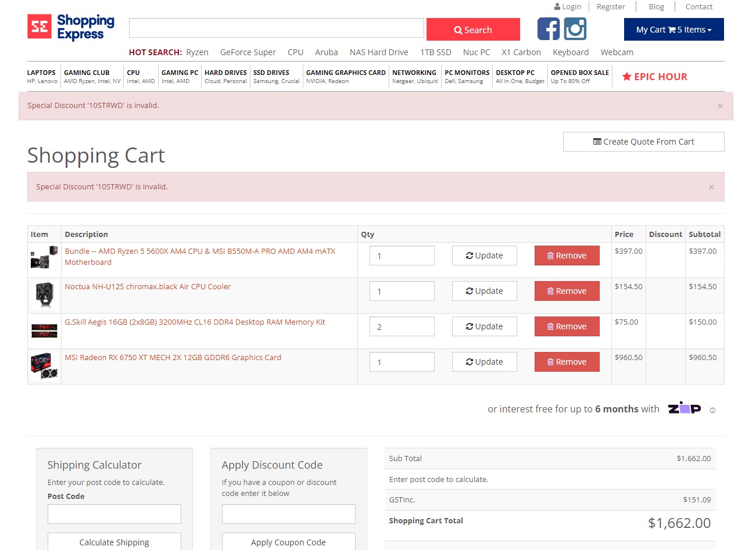The image size is (756, 550).
Task: Focus the Post Code input field
Action: [x=114, y=514]
